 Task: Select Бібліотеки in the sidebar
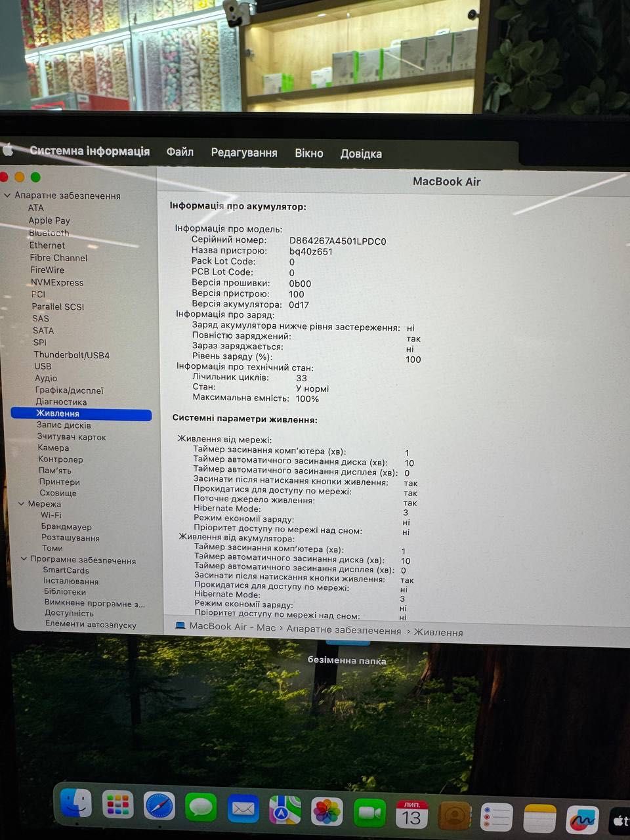click(x=65, y=592)
